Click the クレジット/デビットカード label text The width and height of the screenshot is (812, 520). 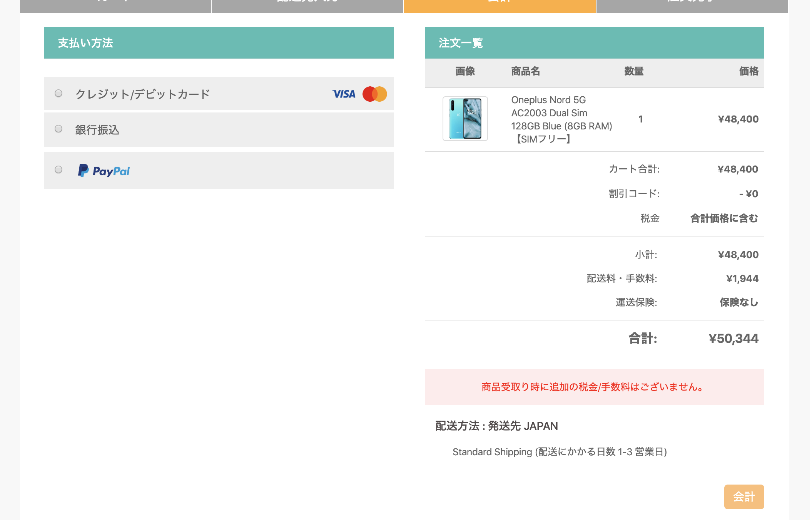click(142, 94)
